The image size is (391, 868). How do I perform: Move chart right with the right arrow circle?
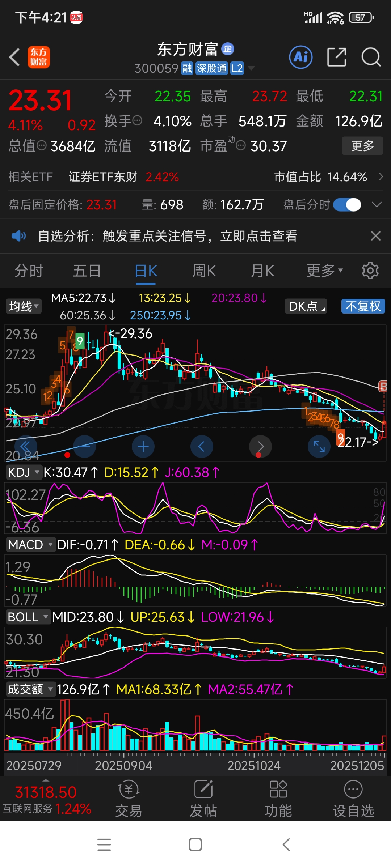click(x=260, y=446)
